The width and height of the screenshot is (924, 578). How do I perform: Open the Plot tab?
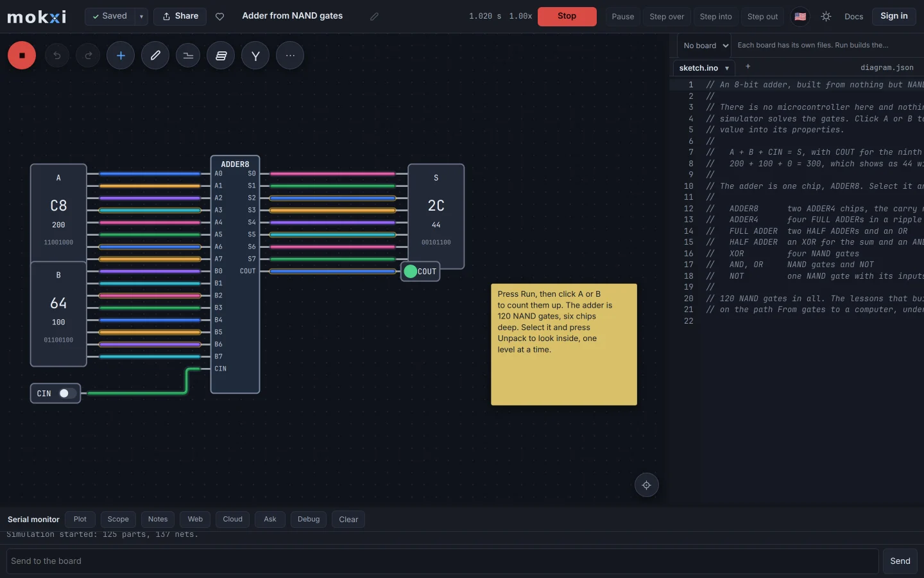pos(80,519)
